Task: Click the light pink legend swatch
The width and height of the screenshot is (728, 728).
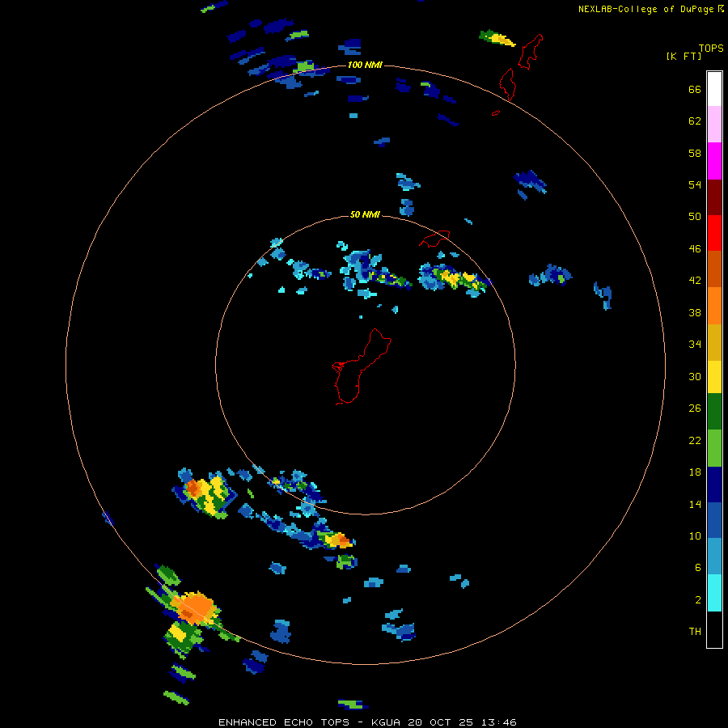Action: (x=714, y=125)
